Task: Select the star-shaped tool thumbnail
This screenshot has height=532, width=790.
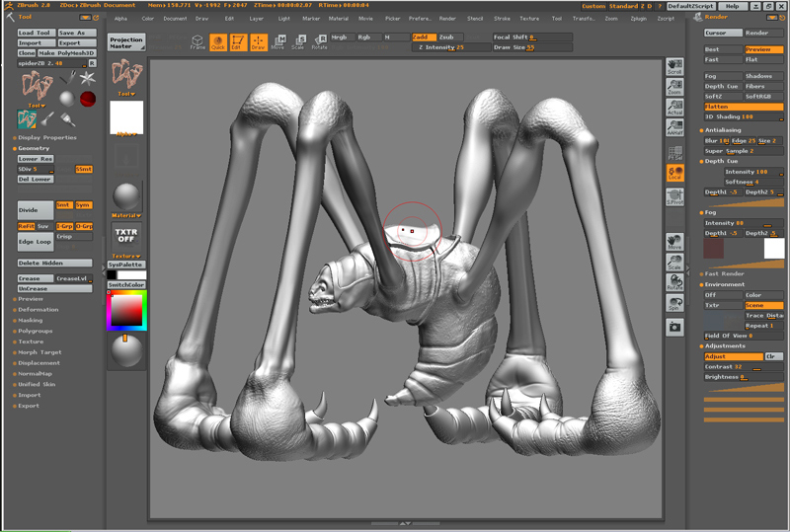Action: 88,78
